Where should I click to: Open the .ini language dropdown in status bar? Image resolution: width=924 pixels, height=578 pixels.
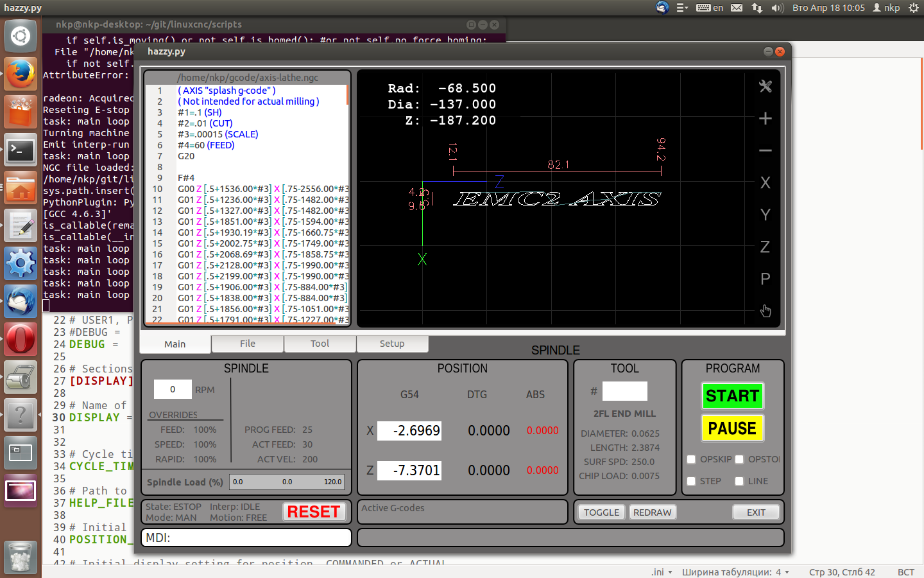coord(662,572)
